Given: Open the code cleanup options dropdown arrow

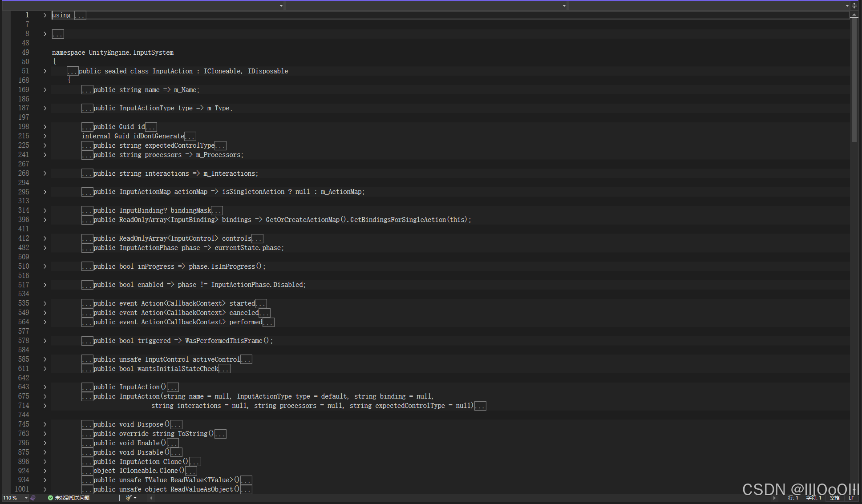Looking at the screenshot, I should click(x=135, y=498).
